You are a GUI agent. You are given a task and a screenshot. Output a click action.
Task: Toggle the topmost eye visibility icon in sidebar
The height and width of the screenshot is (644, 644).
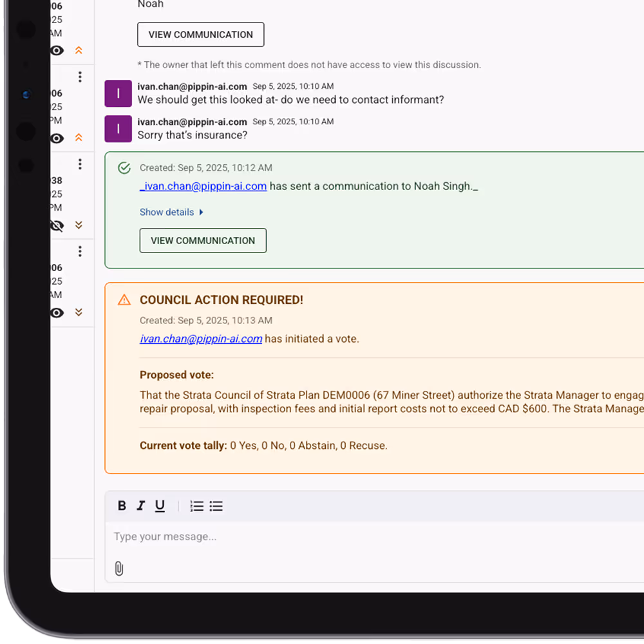(x=57, y=50)
